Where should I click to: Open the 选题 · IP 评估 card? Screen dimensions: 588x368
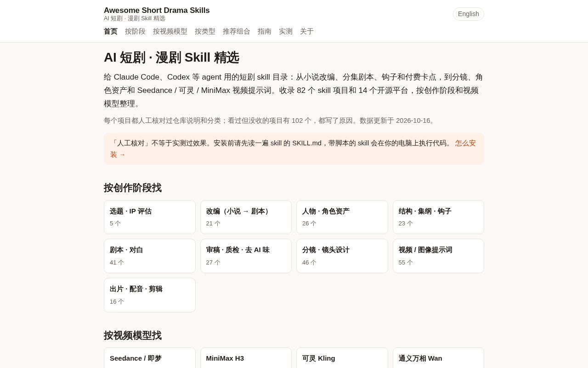(150, 217)
